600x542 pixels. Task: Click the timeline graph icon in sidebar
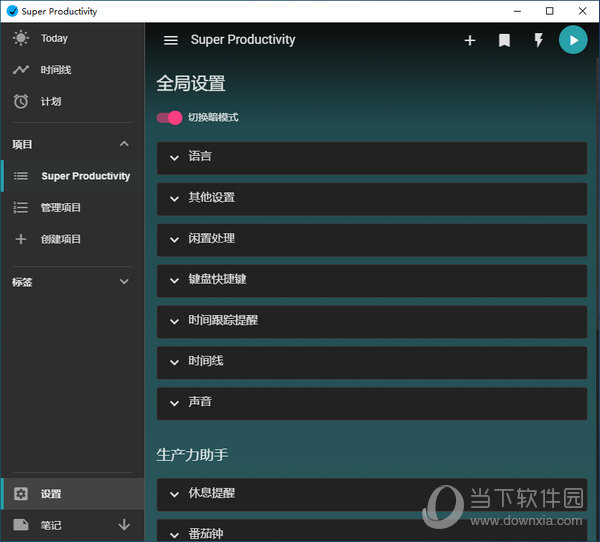coord(21,70)
